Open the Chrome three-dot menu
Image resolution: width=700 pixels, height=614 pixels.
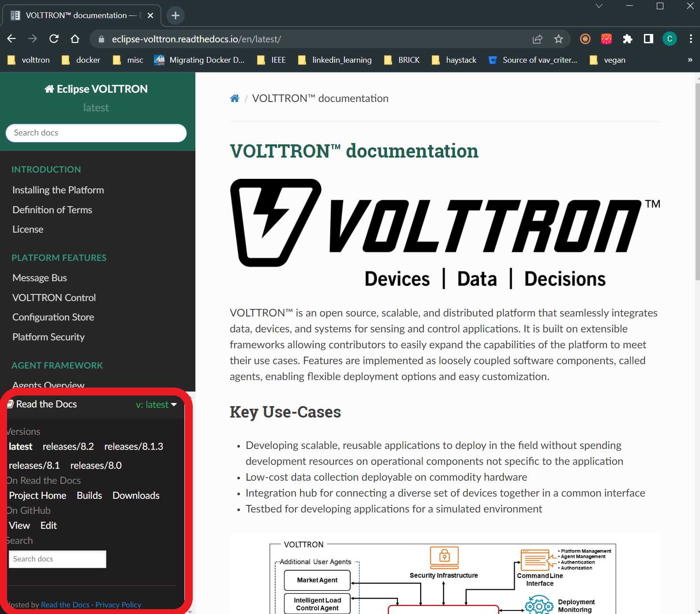point(691,39)
